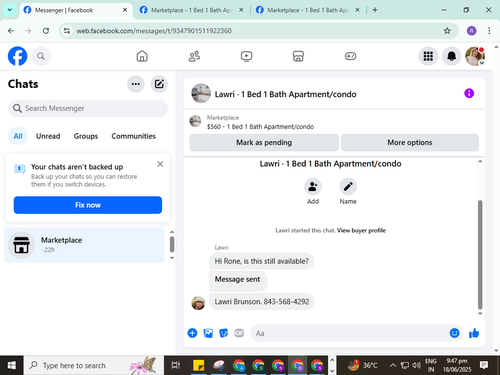Choose a sticker icon in composer
Screen dimensions: 500x375
tap(224, 333)
